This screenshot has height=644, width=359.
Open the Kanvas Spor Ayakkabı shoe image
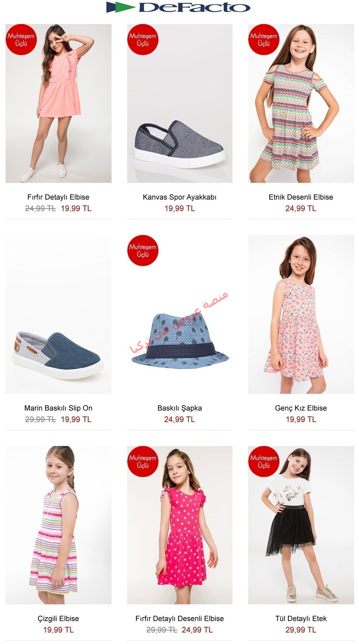click(180, 103)
